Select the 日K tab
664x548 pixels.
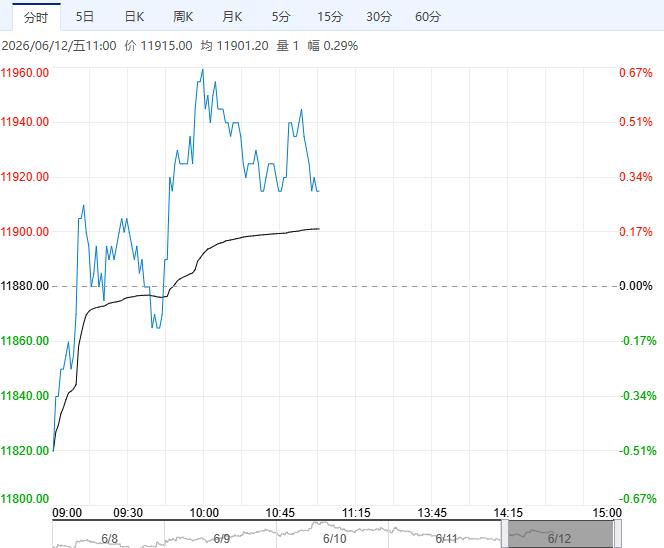pos(134,17)
